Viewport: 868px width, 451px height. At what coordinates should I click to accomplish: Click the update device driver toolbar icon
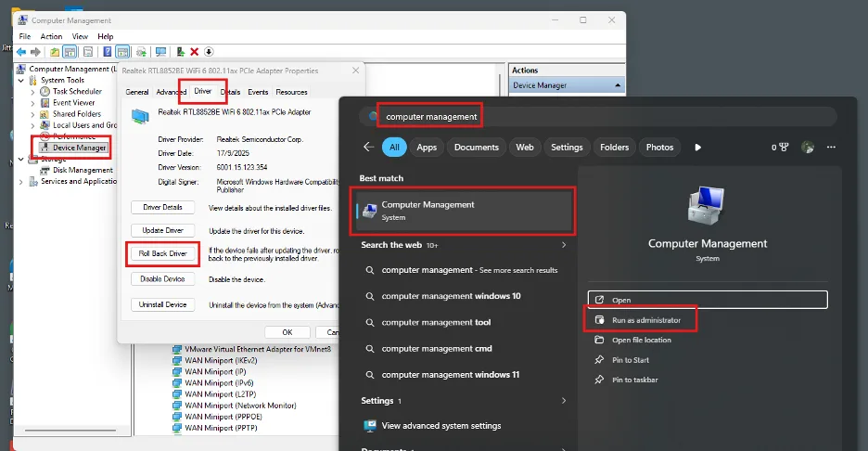(x=181, y=52)
